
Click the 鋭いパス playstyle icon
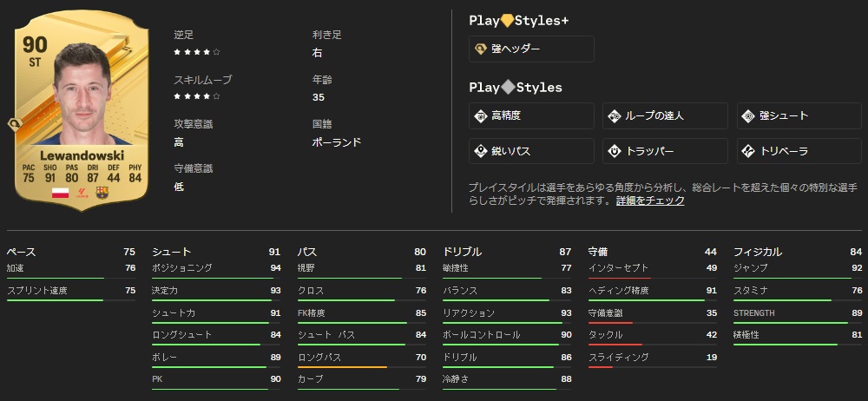click(x=480, y=151)
